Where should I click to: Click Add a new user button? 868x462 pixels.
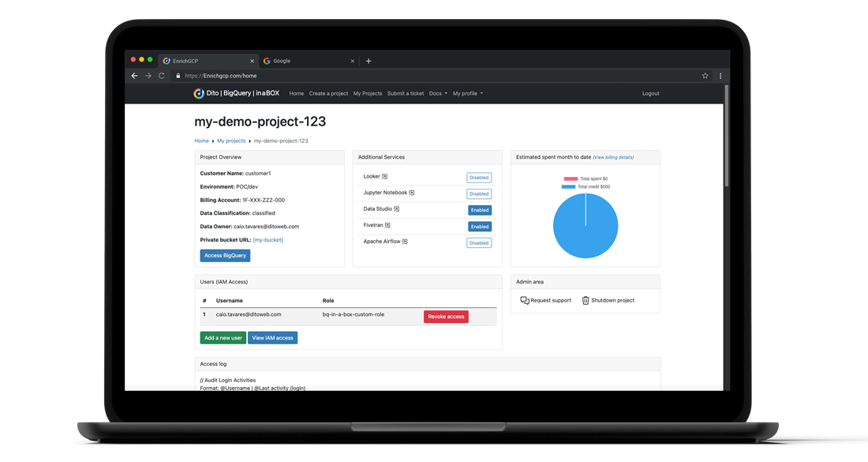pyautogui.click(x=223, y=338)
